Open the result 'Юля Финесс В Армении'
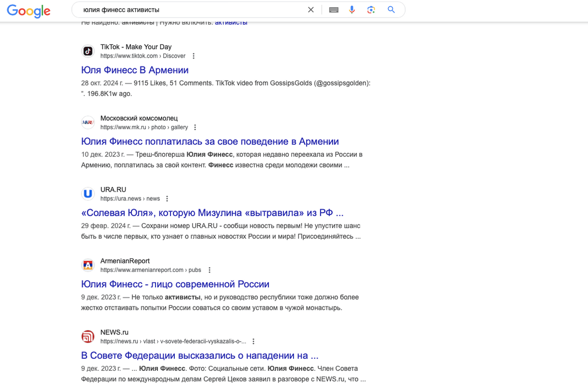Image resolution: width=588 pixels, height=392 pixels. (x=135, y=70)
